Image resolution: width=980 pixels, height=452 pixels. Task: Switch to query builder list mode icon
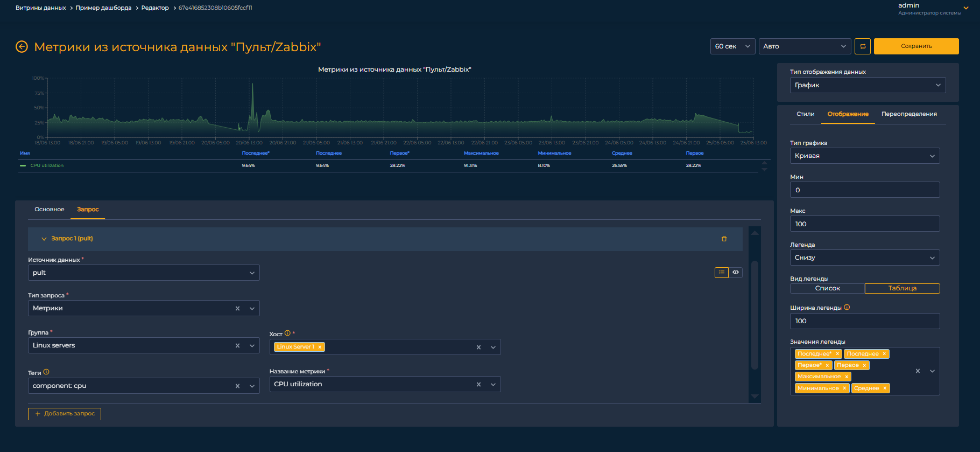coord(721,273)
